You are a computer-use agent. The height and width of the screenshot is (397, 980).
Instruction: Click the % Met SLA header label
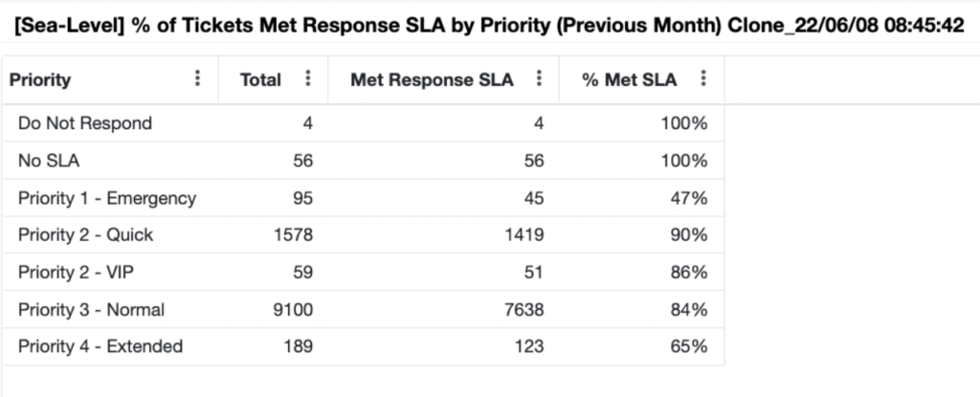tap(630, 80)
